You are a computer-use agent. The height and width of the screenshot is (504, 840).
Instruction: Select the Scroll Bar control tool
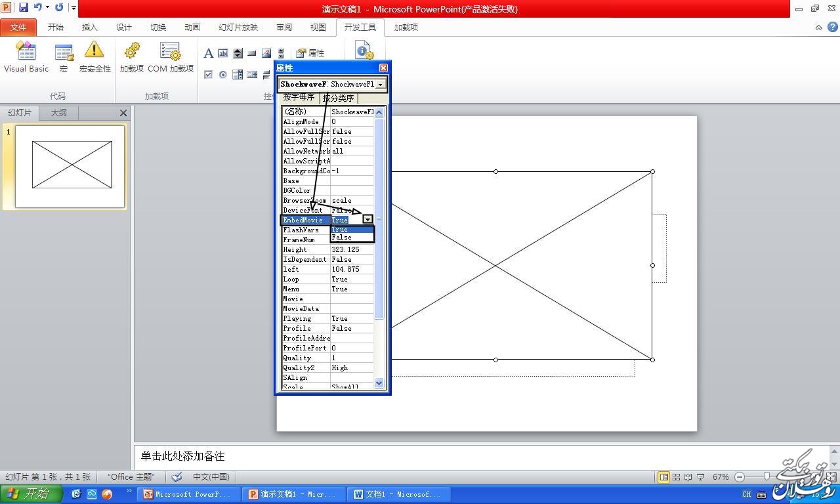pyautogui.click(x=281, y=53)
